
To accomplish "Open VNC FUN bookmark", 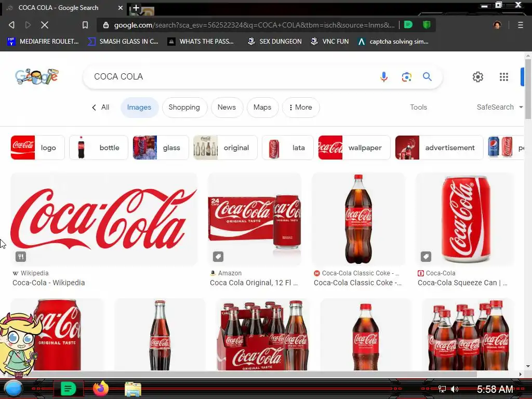I will [330, 42].
